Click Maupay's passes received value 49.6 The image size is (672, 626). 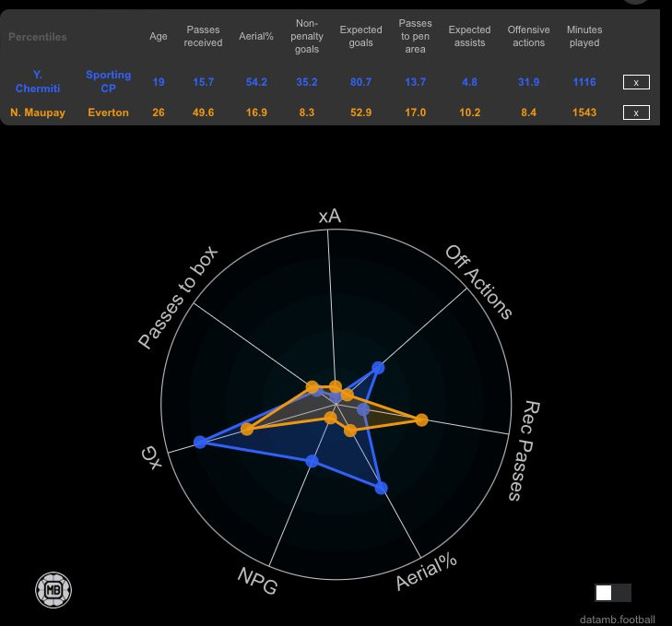click(x=203, y=112)
